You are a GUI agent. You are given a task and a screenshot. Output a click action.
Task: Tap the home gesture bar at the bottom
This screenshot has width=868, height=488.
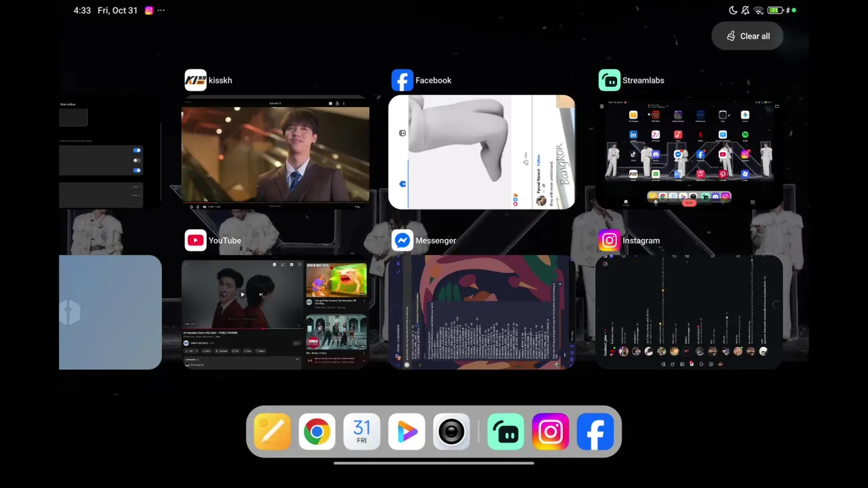coord(434,464)
